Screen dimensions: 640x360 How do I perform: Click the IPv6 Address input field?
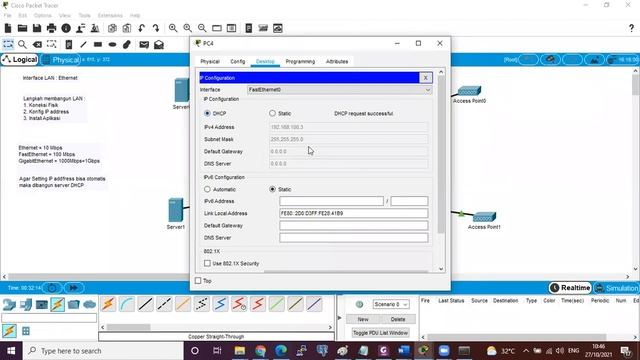(331, 201)
